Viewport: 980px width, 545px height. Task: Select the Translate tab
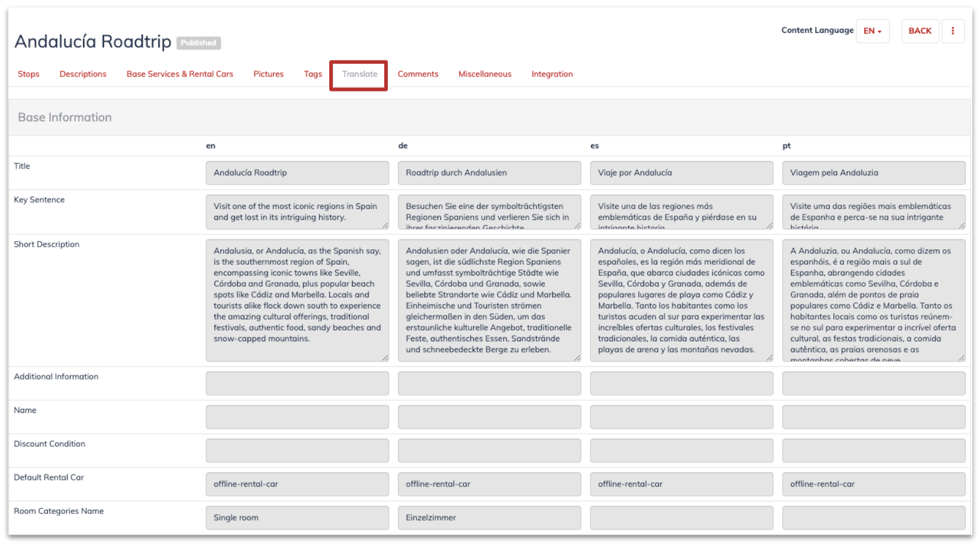point(360,74)
